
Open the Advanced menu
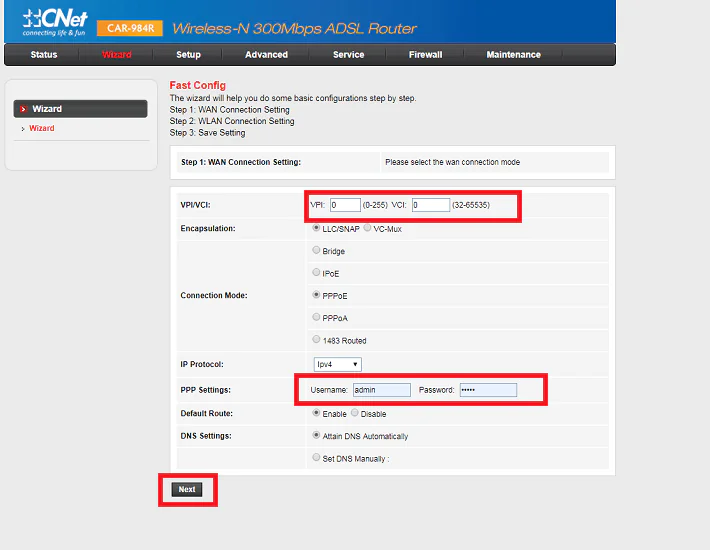coord(266,55)
